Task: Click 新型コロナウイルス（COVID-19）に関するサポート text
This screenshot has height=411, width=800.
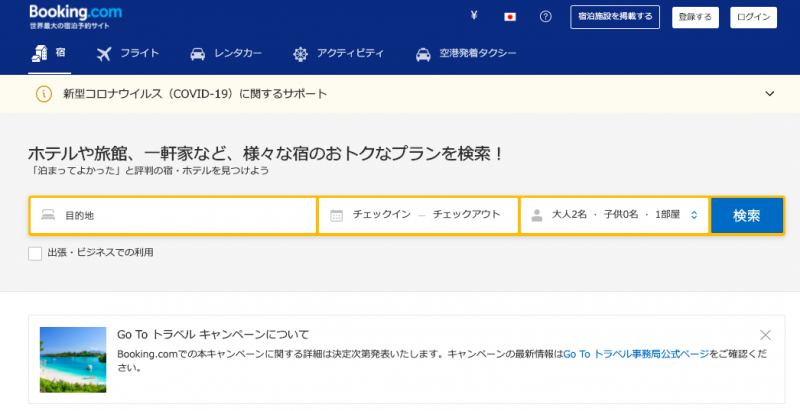Action: [x=195, y=94]
